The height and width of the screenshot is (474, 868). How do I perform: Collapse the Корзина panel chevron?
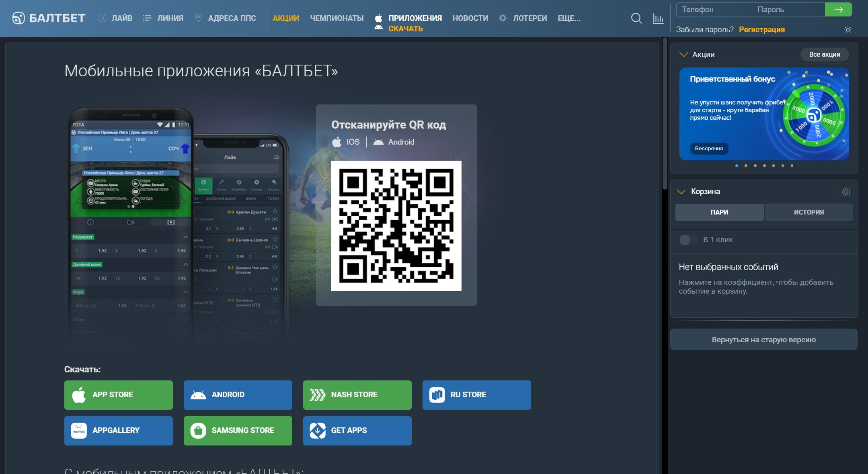[x=681, y=192]
